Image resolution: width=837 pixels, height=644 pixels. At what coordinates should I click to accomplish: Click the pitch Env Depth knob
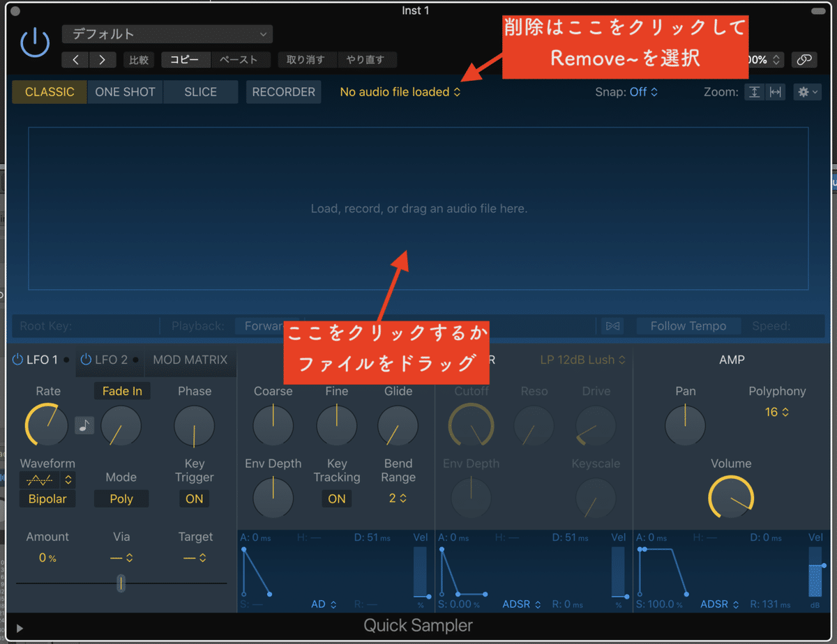(273, 498)
